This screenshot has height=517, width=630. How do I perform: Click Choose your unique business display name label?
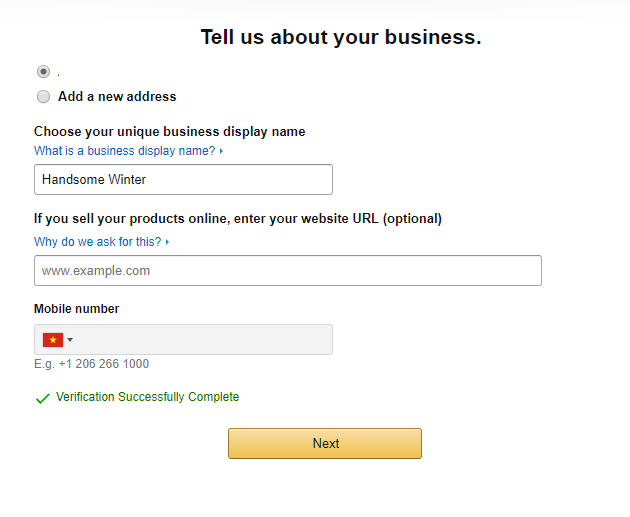pos(170,132)
